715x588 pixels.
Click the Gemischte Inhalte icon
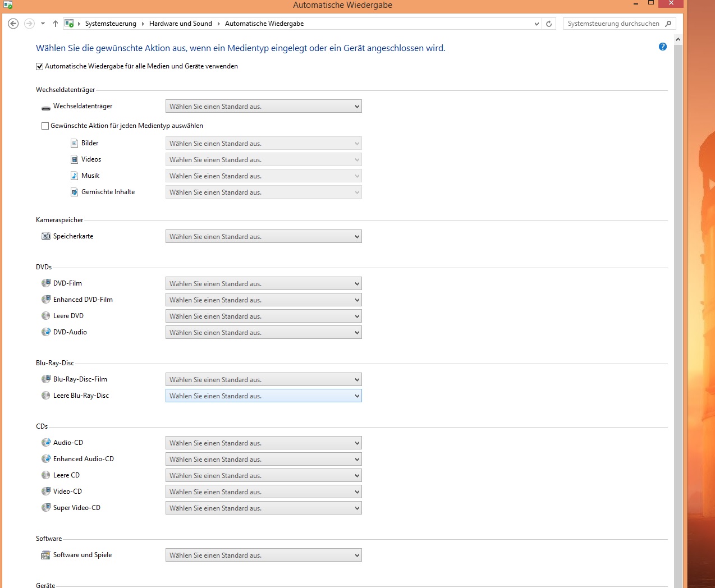pyautogui.click(x=74, y=192)
